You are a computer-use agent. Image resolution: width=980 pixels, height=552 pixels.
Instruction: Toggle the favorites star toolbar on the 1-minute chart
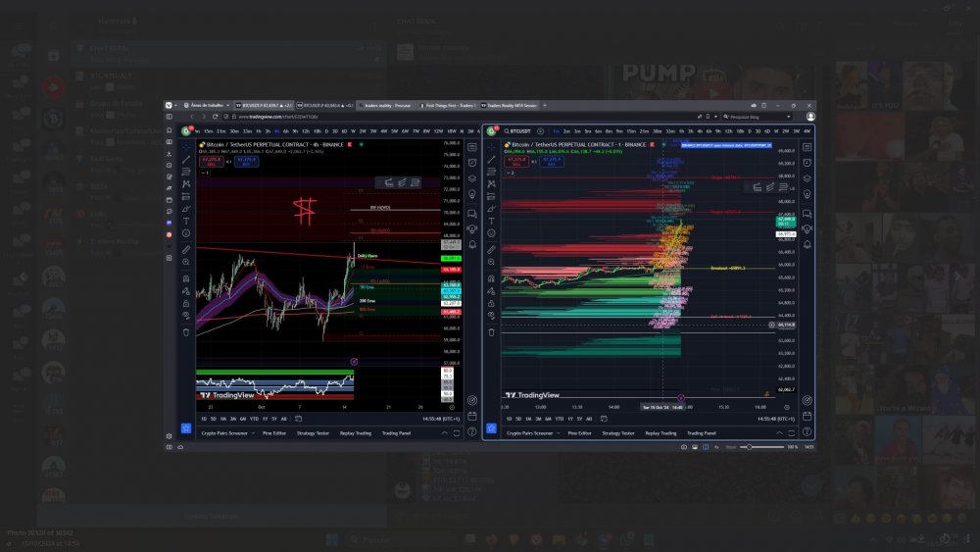tap(491, 428)
